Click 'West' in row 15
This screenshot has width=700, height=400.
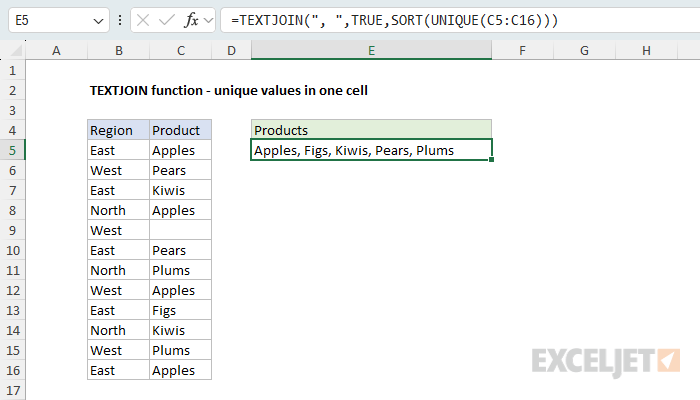118,350
